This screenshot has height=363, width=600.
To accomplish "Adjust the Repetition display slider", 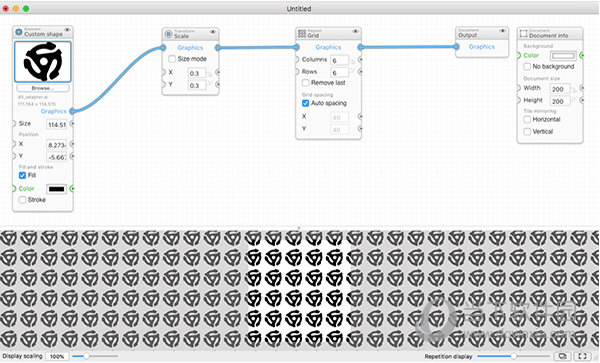I will click(x=513, y=356).
